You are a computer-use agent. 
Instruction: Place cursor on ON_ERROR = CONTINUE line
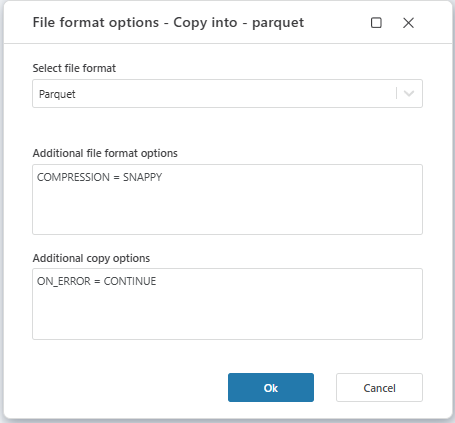point(96,281)
